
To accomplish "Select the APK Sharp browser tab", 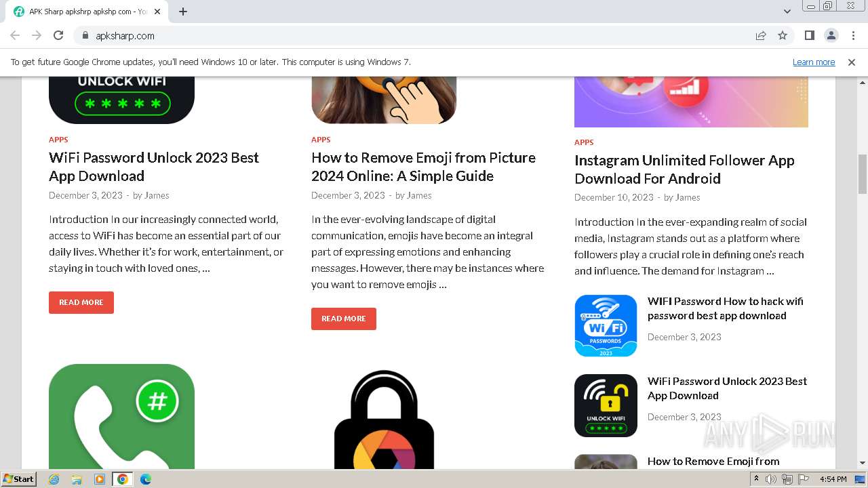I will tap(87, 12).
